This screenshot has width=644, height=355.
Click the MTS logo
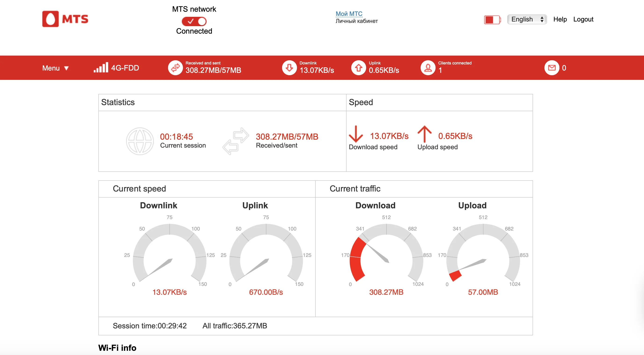click(65, 19)
